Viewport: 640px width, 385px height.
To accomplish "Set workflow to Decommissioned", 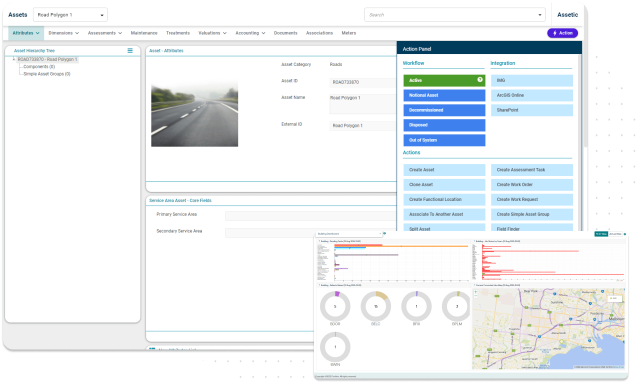I will pos(444,110).
